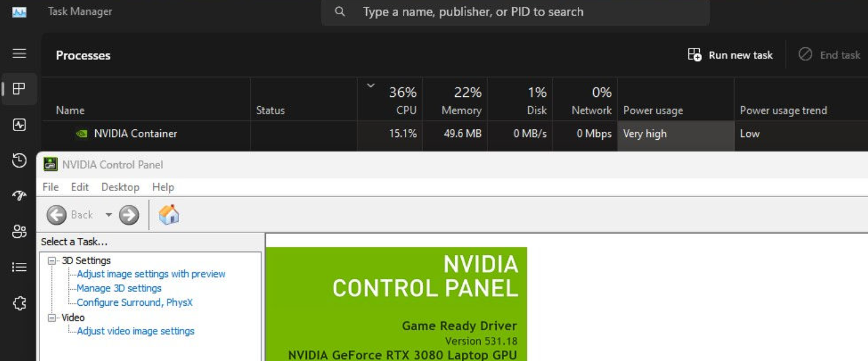Open Users icon in Task Manager sidebar
The width and height of the screenshot is (868, 361).
click(19, 231)
